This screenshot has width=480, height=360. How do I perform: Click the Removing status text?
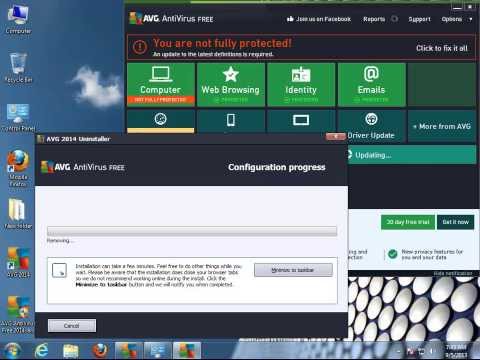59,241
